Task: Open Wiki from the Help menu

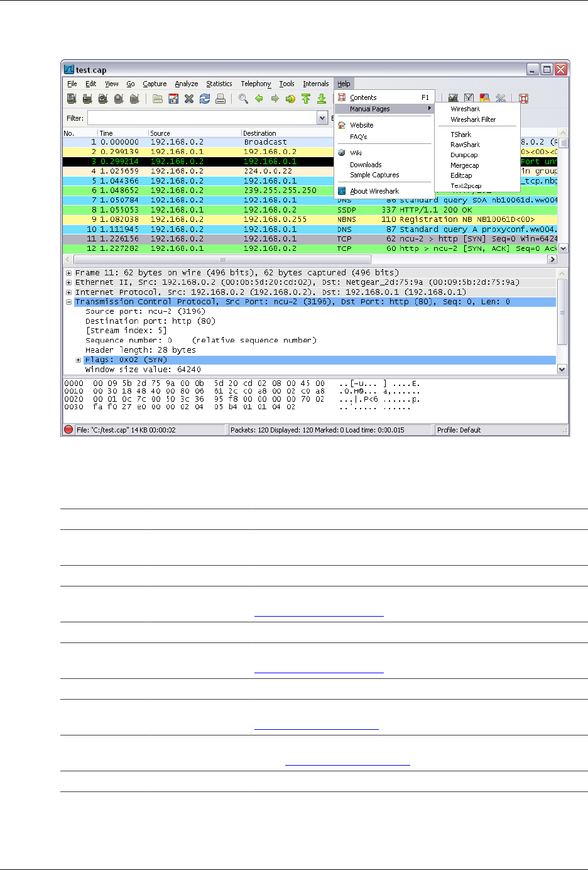Action: coord(384,153)
